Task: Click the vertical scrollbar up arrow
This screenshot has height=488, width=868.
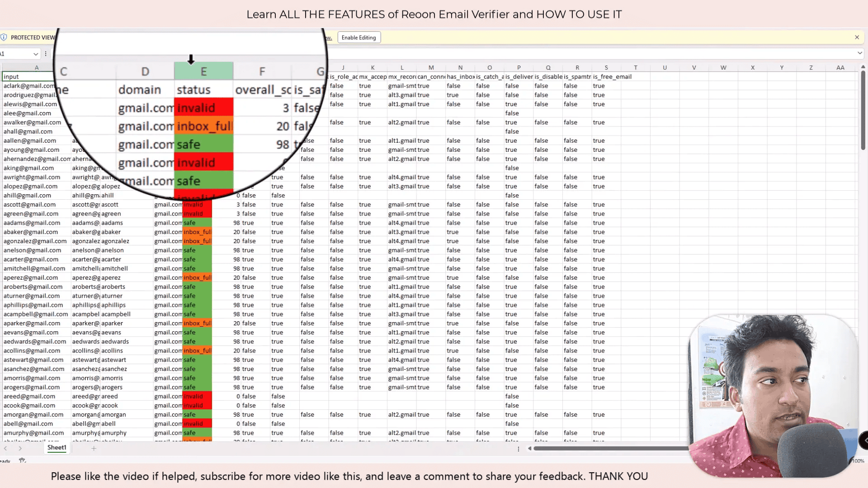Action: coord(863,67)
